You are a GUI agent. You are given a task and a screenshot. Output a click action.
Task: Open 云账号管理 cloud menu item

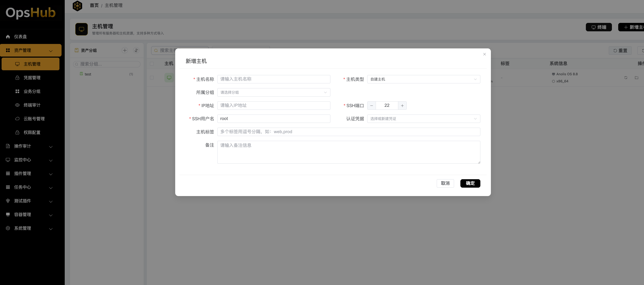(34, 119)
